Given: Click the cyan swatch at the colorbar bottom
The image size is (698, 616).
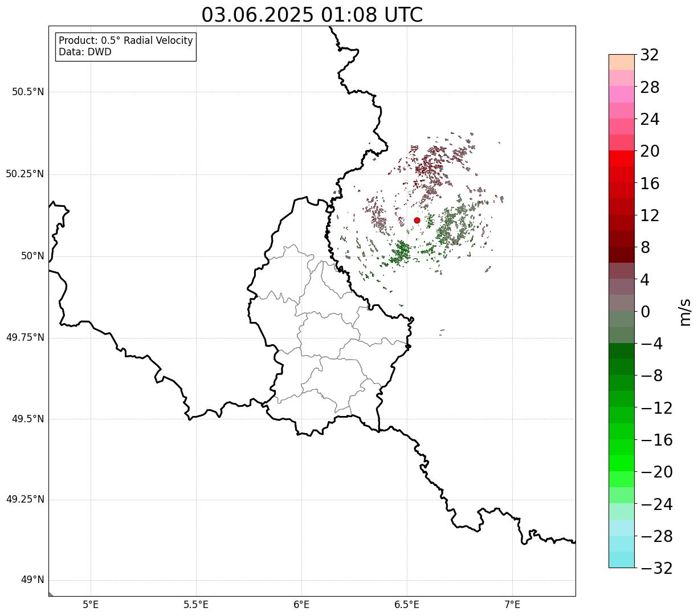Looking at the screenshot, I should (622, 560).
